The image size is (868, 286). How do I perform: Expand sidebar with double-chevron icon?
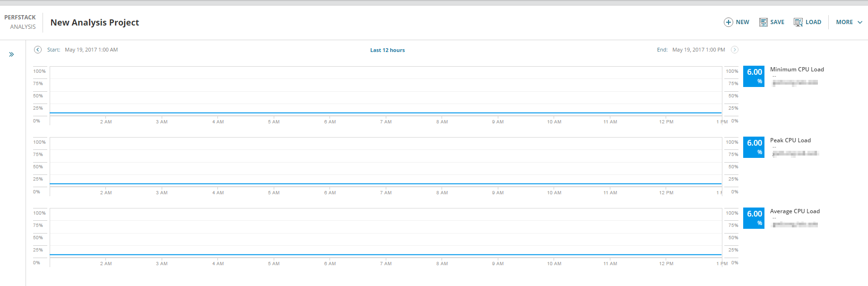11,54
